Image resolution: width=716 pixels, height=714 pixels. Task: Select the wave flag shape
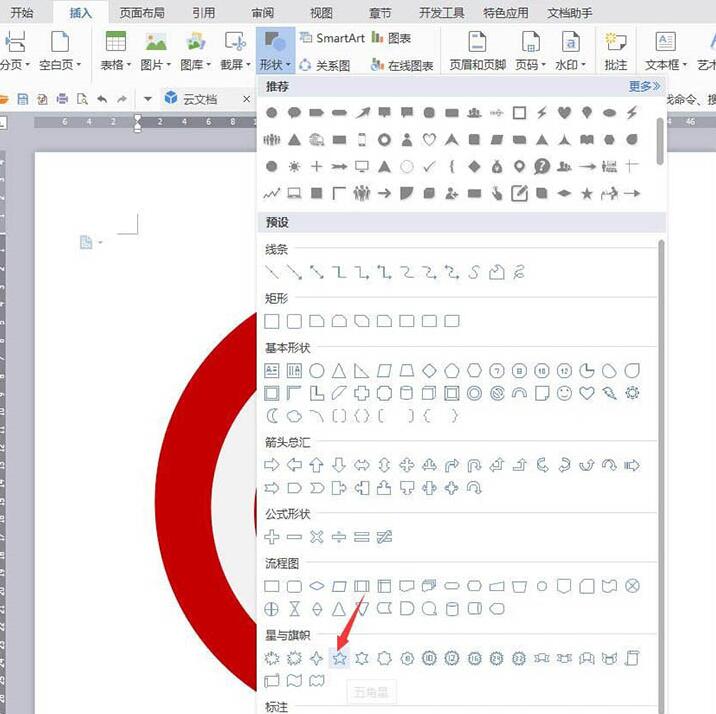(294, 681)
